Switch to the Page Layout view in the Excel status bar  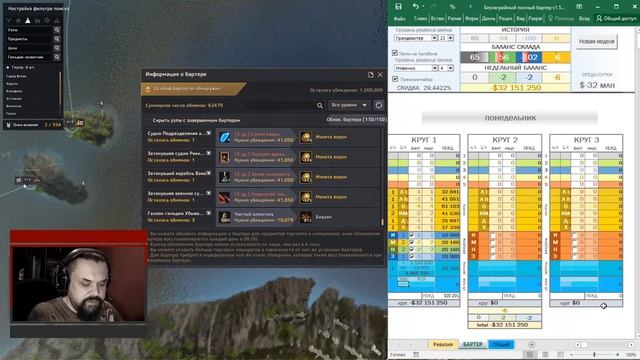tap(545, 355)
